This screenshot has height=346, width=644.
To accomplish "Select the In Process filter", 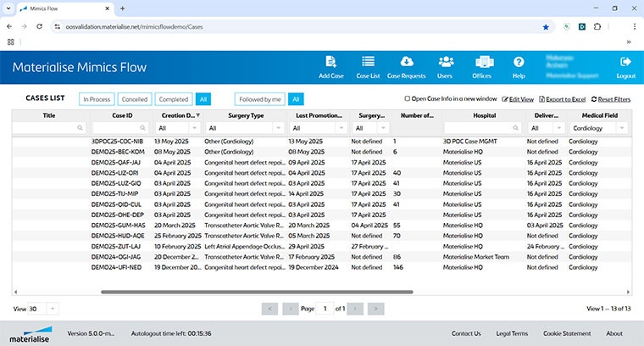I will 97,99.
